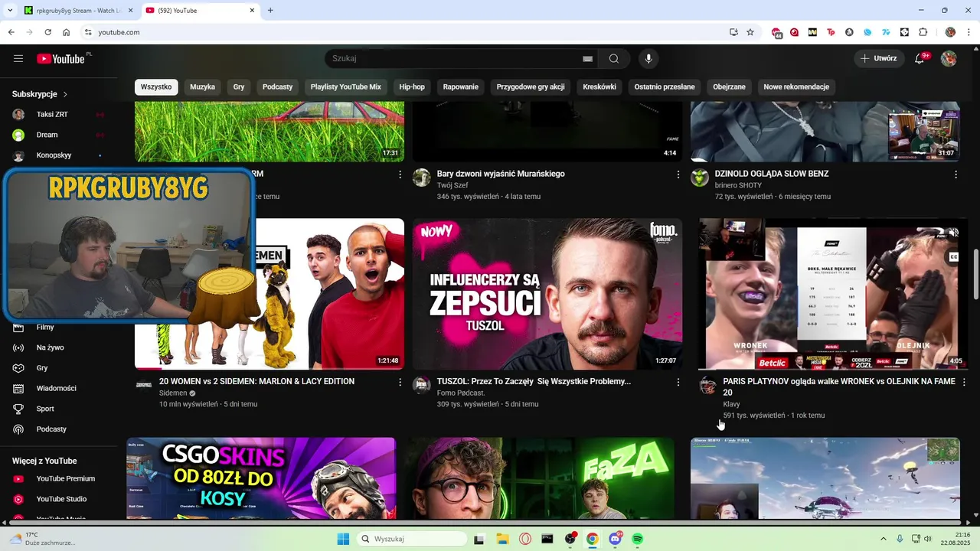Click the Klavy channel name
The height and width of the screenshot is (551, 980).
tap(731, 404)
